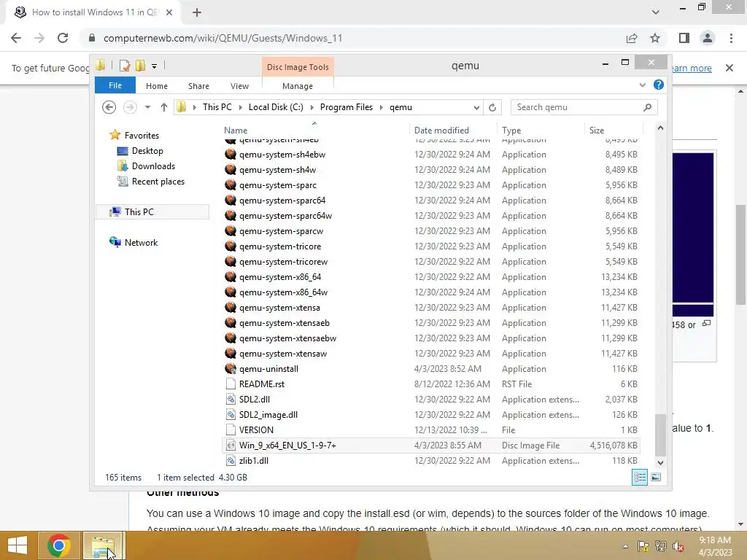This screenshot has width=747, height=560.
Task: Open Chrome profile avatar
Action: pos(708,38)
